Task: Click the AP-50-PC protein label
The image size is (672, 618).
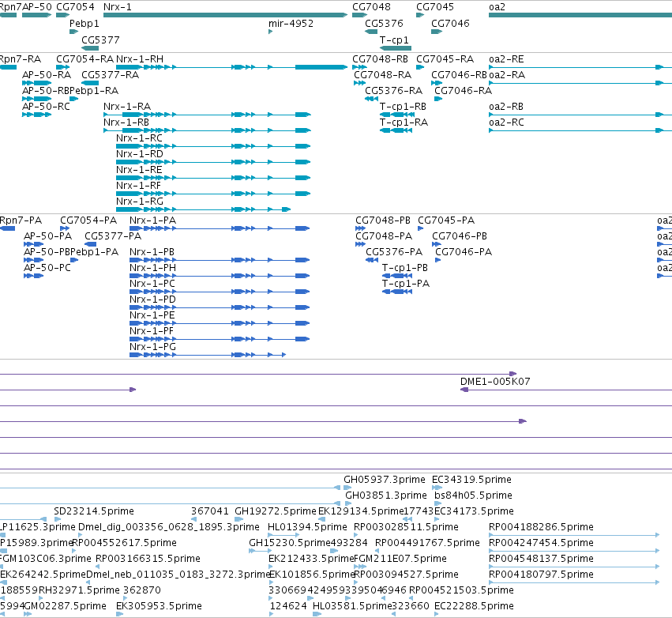Action: (x=47, y=268)
